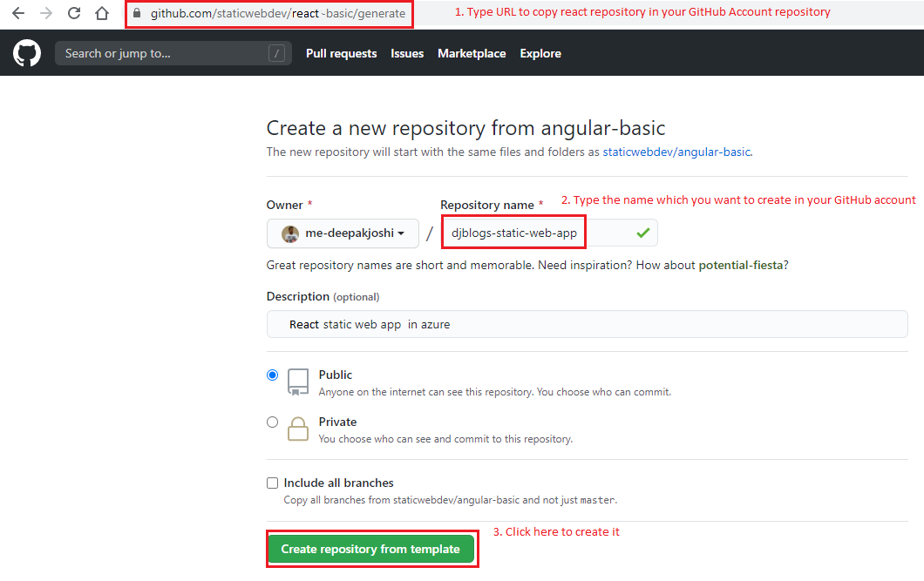Click the browser address bar URL

click(x=277, y=14)
